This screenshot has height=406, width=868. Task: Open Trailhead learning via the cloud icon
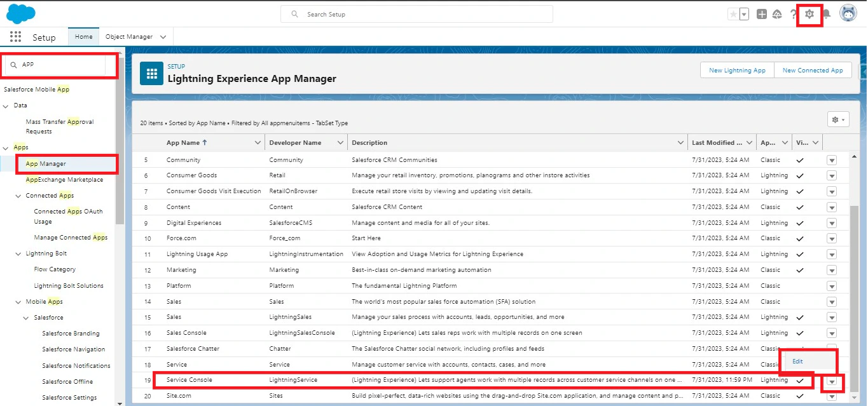(777, 13)
